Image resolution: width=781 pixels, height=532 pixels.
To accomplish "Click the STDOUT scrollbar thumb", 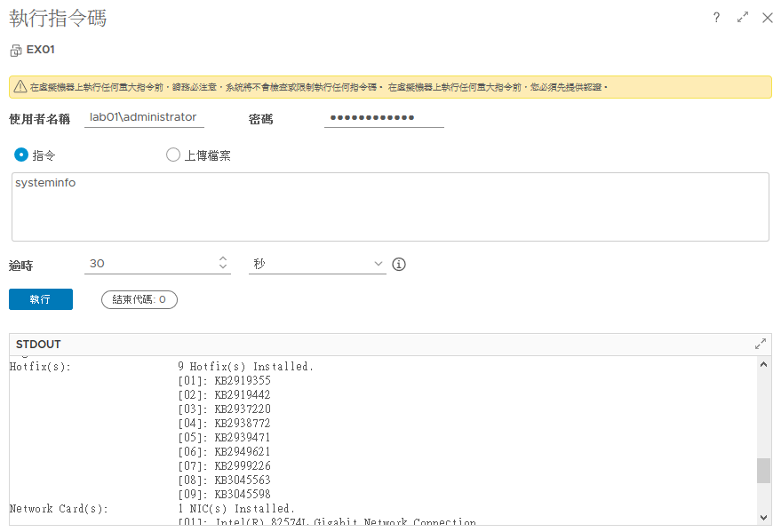I will click(x=763, y=471).
